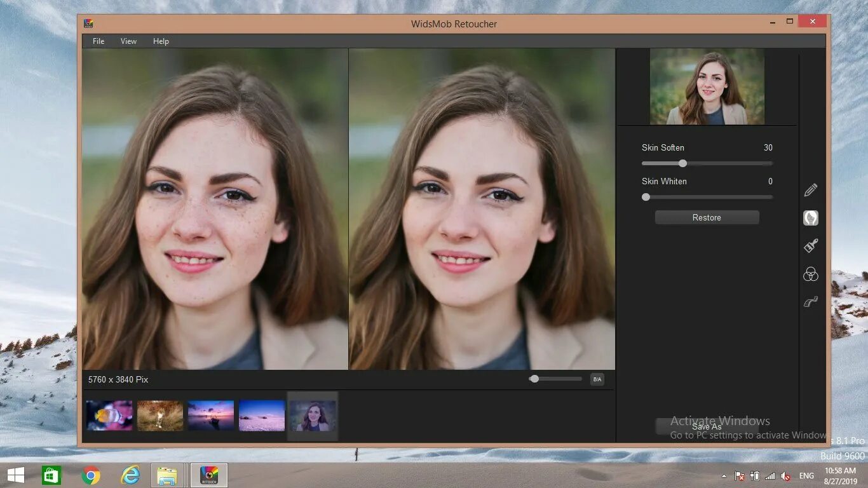Viewport: 868px width, 488px height.
Task: Toggle the B/A before-after comparison button
Action: [x=597, y=379]
